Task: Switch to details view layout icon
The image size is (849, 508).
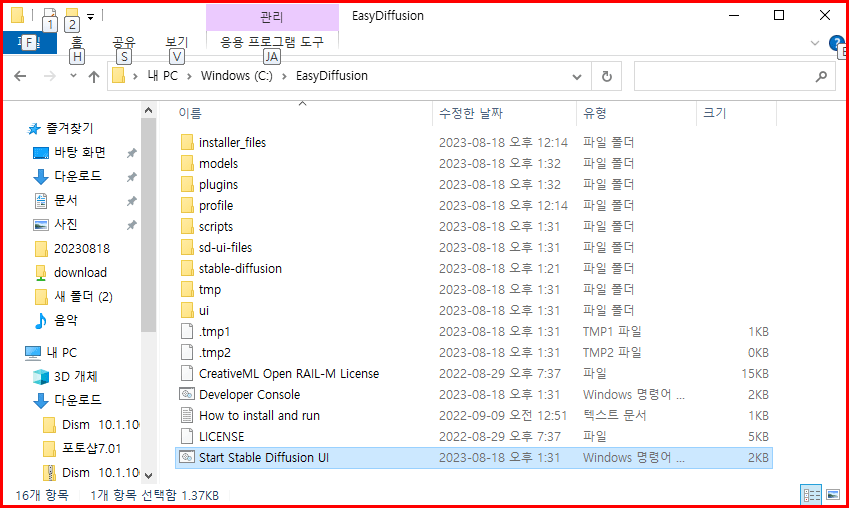Action: [811, 495]
